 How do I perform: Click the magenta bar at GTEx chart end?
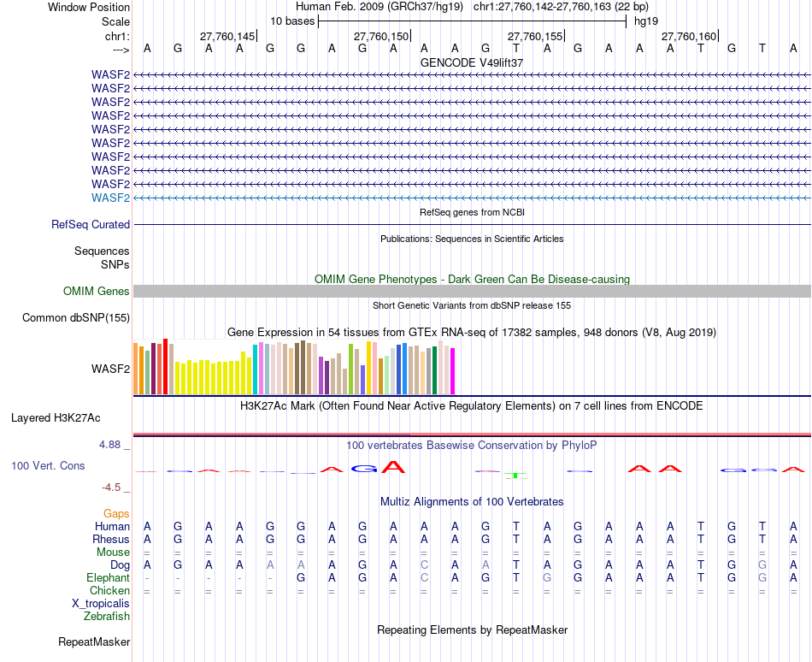453,371
